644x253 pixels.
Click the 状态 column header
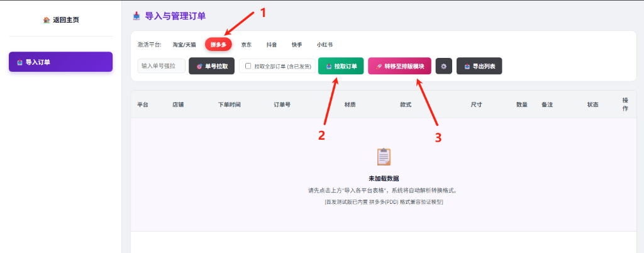tap(592, 104)
